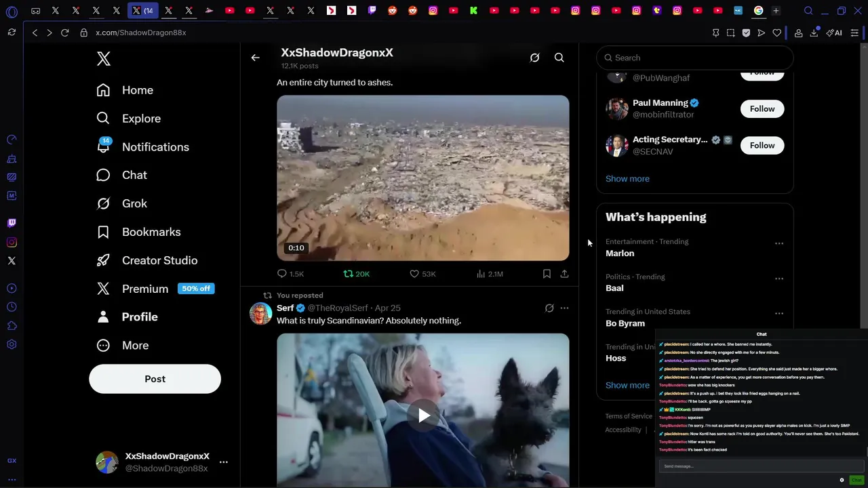Switch to the active X (14 tab

143,11
